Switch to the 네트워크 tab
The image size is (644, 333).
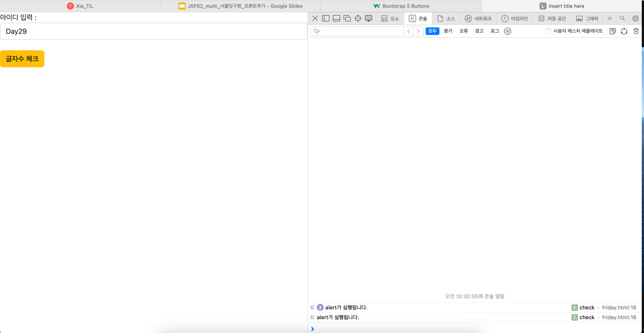(x=478, y=18)
